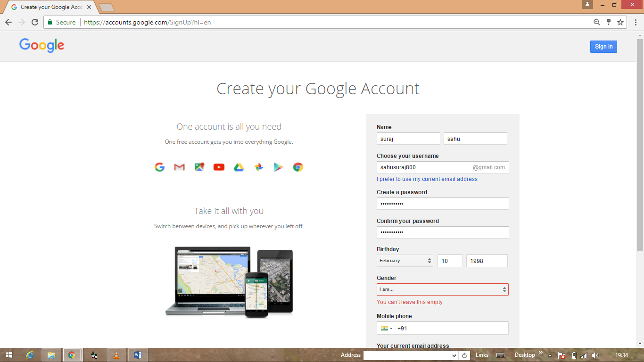Click the first name field containing suraj
Image resolution: width=644 pixels, height=362 pixels.
tap(408, 139)
